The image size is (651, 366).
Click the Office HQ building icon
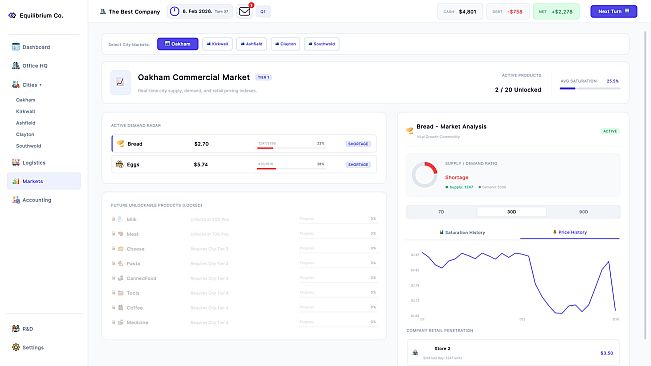coord(16,66)
